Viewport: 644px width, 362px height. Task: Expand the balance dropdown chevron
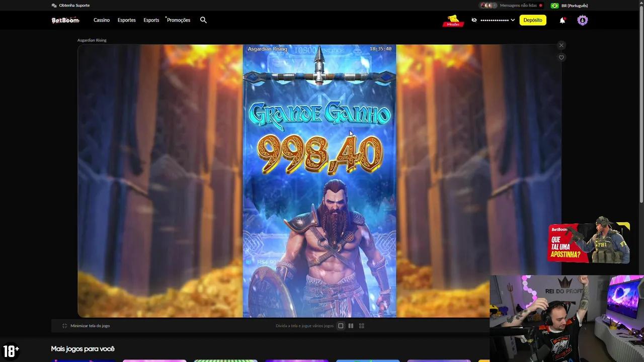click(x=513, y=20)
